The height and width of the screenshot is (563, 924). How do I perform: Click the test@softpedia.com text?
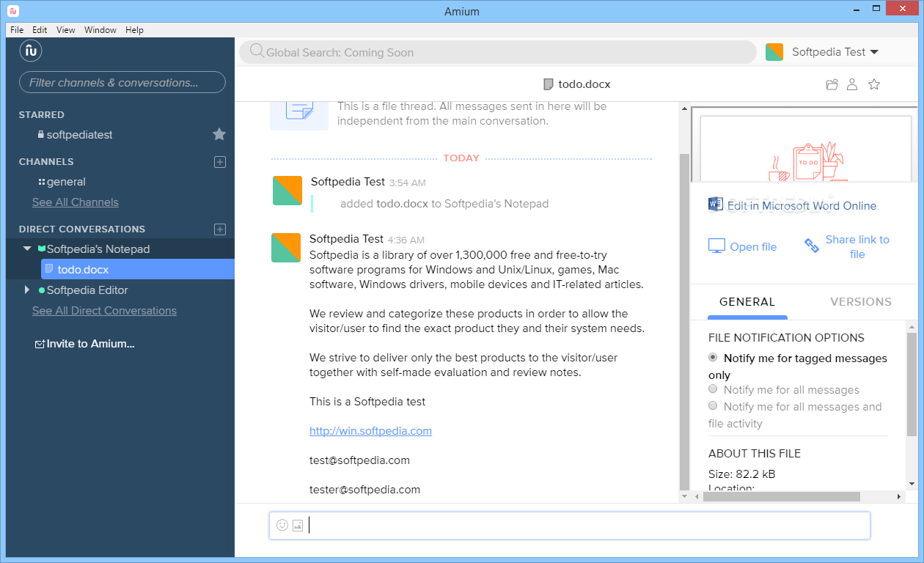click(x=359, y=460)
